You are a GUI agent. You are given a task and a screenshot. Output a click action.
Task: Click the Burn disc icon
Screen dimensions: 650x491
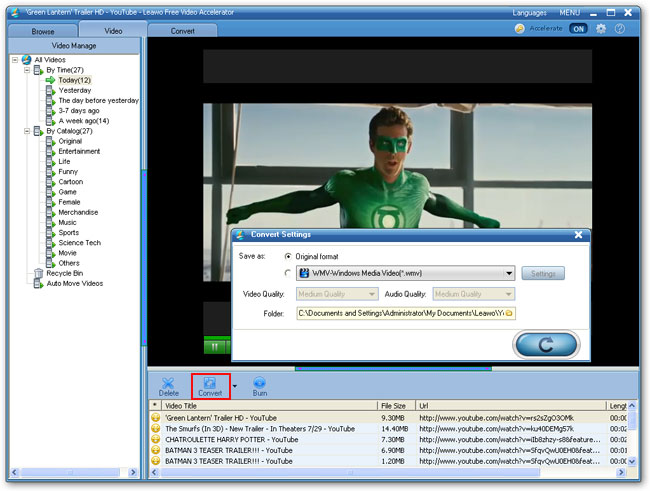pos(260,382)
